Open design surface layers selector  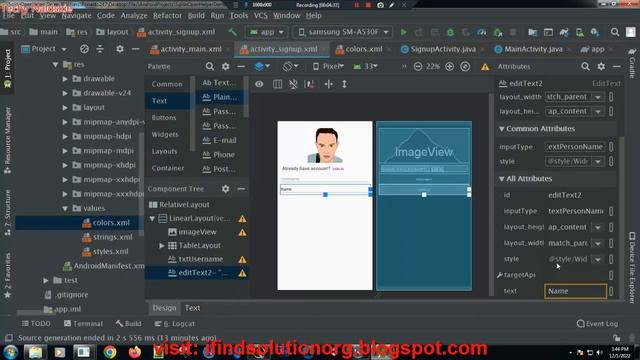pos(262,66)
